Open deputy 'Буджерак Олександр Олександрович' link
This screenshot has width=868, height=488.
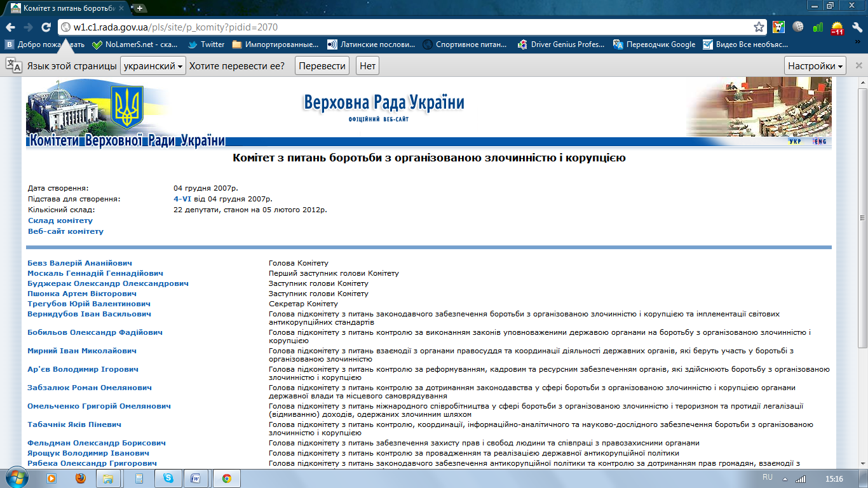[x=108, y=283]
